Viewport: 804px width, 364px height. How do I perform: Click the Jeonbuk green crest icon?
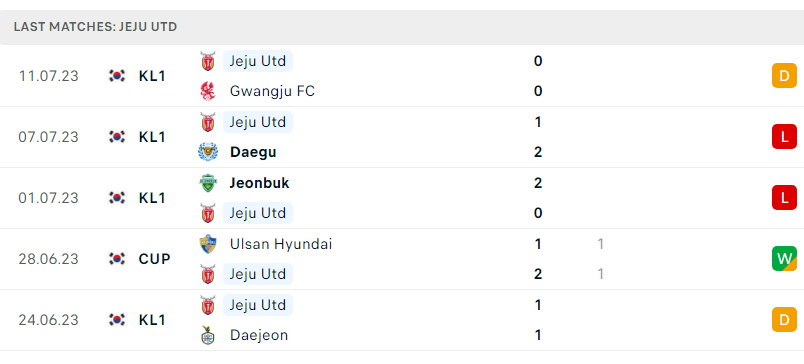[x=208, y=183]
